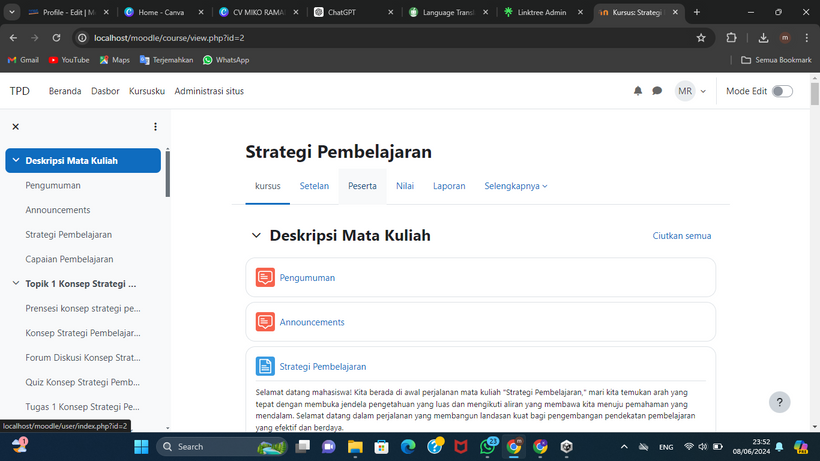Bookmark this page with star icon
The image size is (820, 461).
pyautogui.click(x=701, y=38)
